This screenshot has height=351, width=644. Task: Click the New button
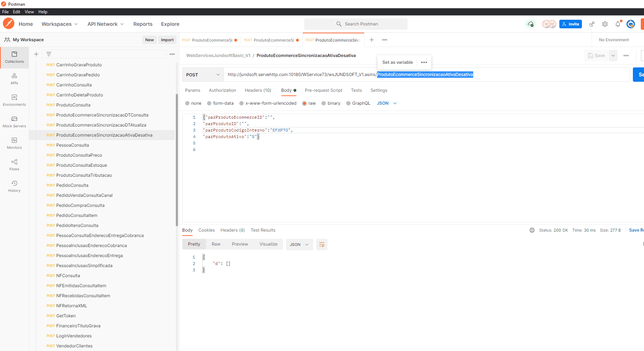point(150,40)
